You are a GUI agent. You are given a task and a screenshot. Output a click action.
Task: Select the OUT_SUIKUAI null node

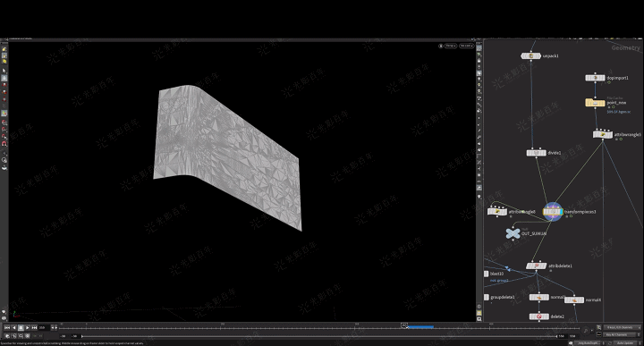tap(513, 233)
